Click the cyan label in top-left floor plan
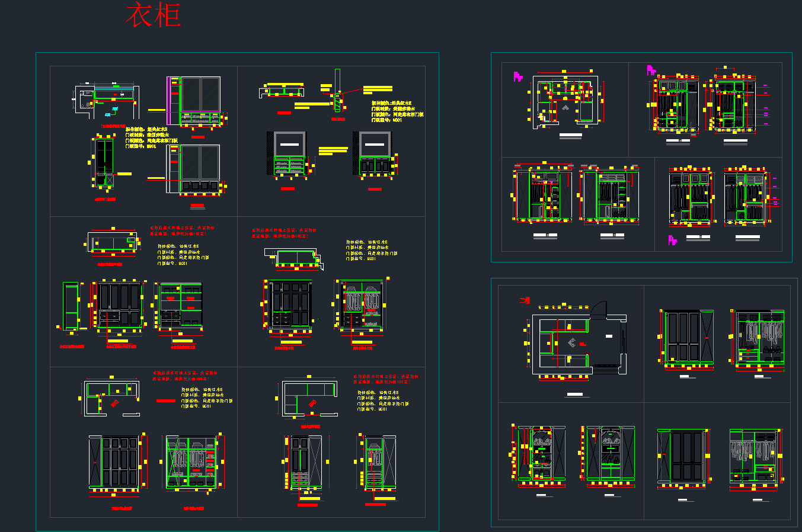This screenshot has height=532, width=802. pyautogui.click(x=108, y=114)
